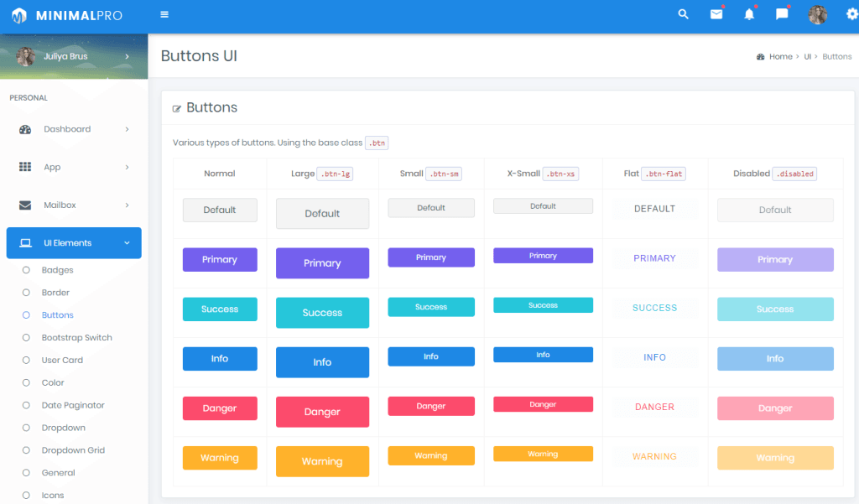Viewport: 859px width, 504px height.
Task: Click the Home breadcrumb link
Action: pyautogui.click(x=781, y=56)
